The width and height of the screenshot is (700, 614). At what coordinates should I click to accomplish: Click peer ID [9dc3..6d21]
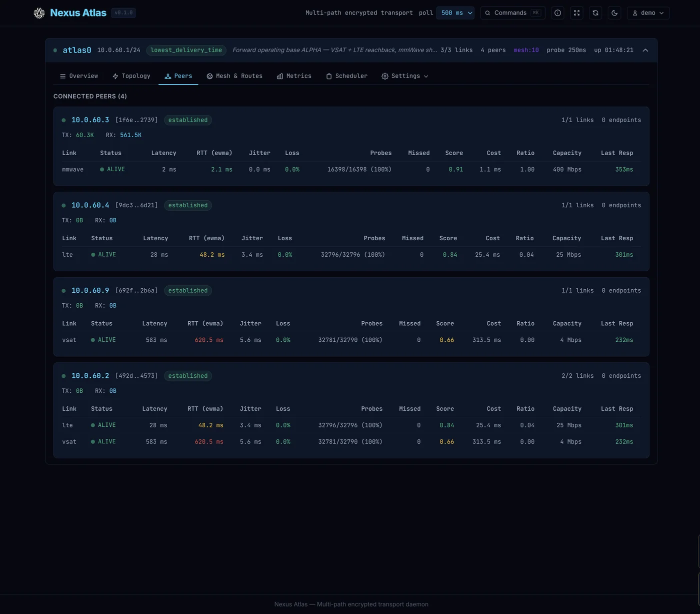tap(136, 205)
